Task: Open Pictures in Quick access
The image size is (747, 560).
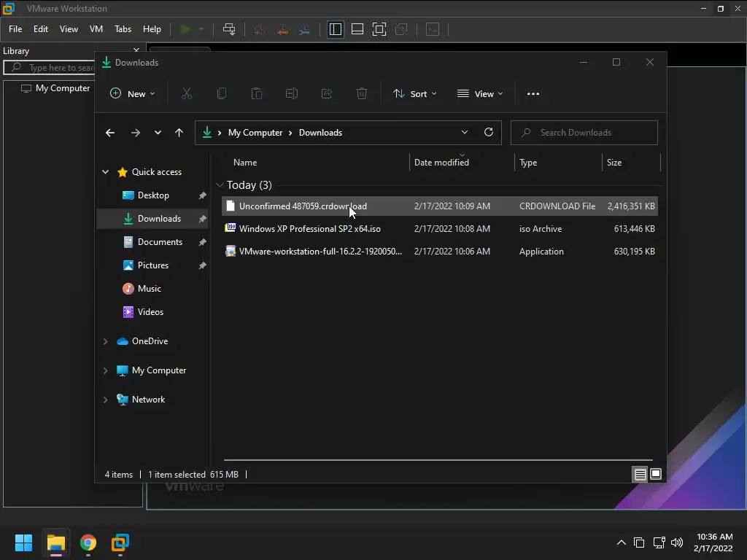Action: point(153,265)
